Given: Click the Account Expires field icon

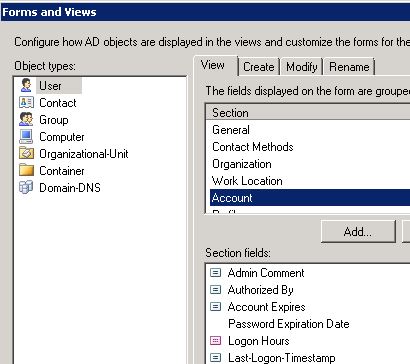Looking at the screenshot, I should (216, 307).
